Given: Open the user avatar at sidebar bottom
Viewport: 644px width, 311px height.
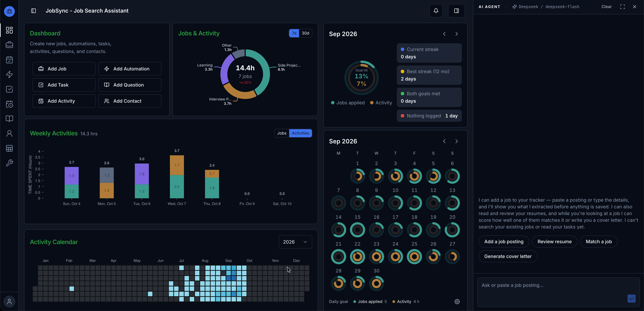Looking at the screenshot, I should pos(9,301).
